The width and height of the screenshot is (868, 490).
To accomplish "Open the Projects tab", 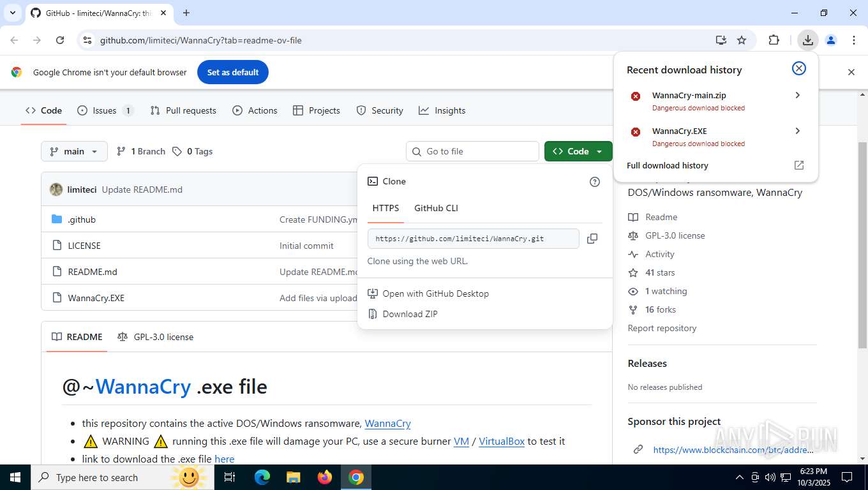I will pos(317,110).
